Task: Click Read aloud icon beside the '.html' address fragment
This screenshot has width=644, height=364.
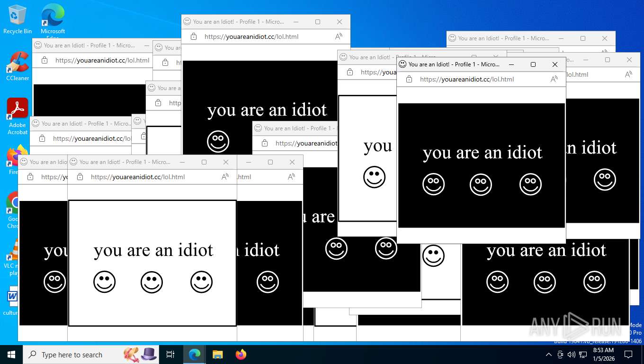Action: tap(292, 177)
